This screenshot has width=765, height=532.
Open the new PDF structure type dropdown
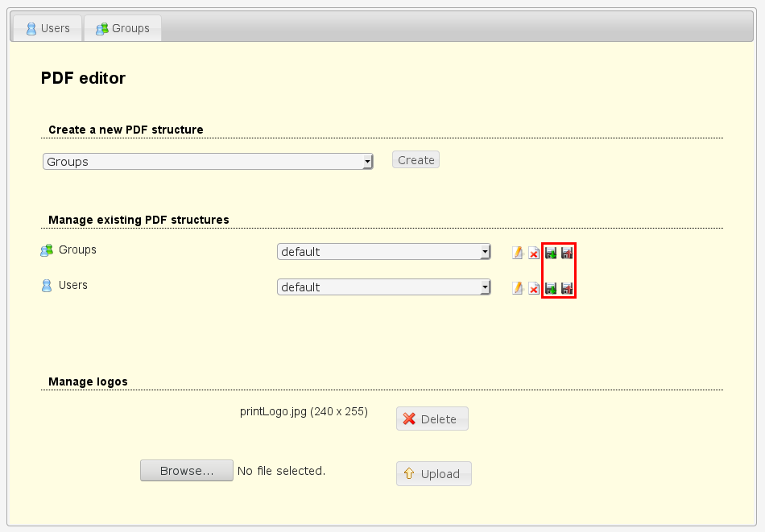(x=208, y=162)
